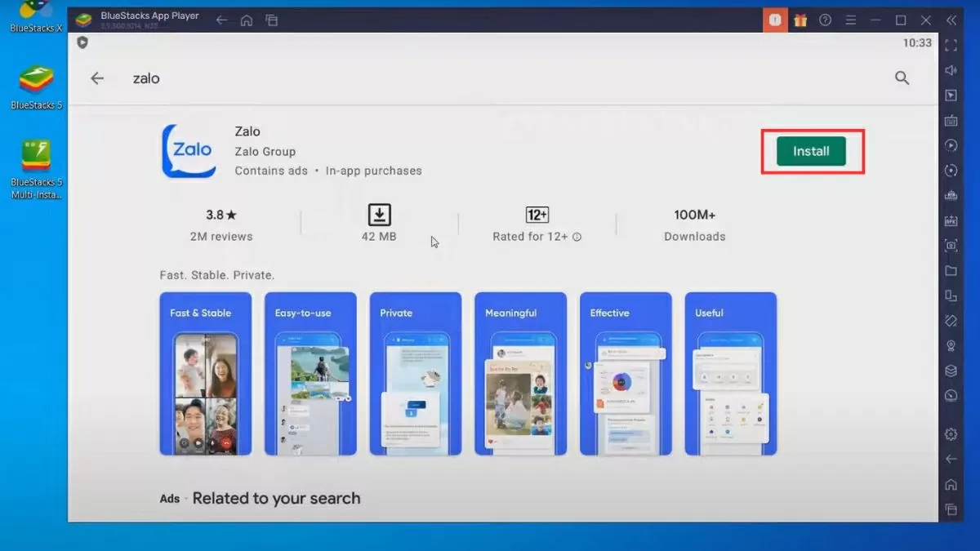Go back from the zalo search results
980x551 pixels.
pos(97,78)
